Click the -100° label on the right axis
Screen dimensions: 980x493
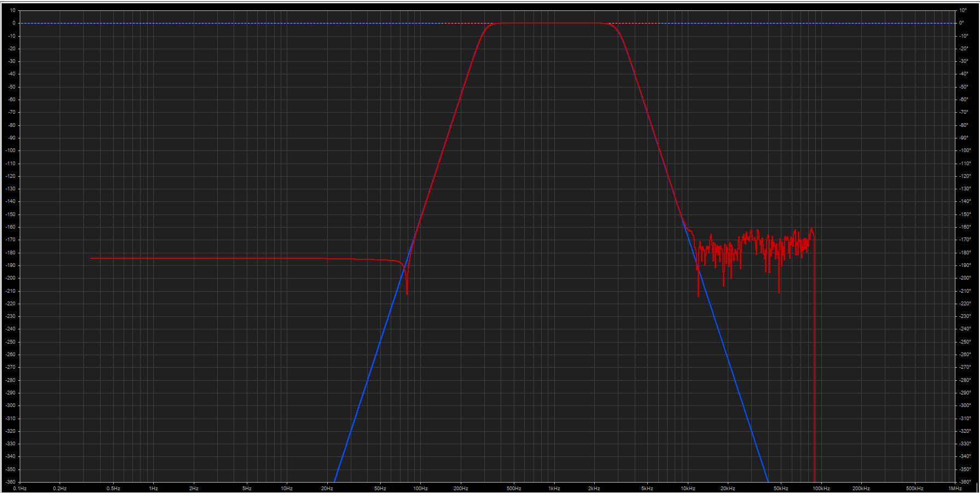[x=965, y=150]
